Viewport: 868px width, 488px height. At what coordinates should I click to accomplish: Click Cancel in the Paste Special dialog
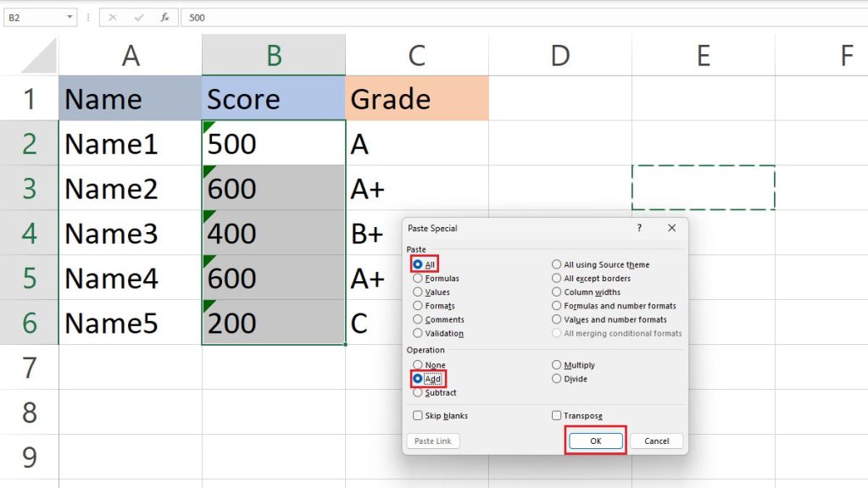(655, 441)
